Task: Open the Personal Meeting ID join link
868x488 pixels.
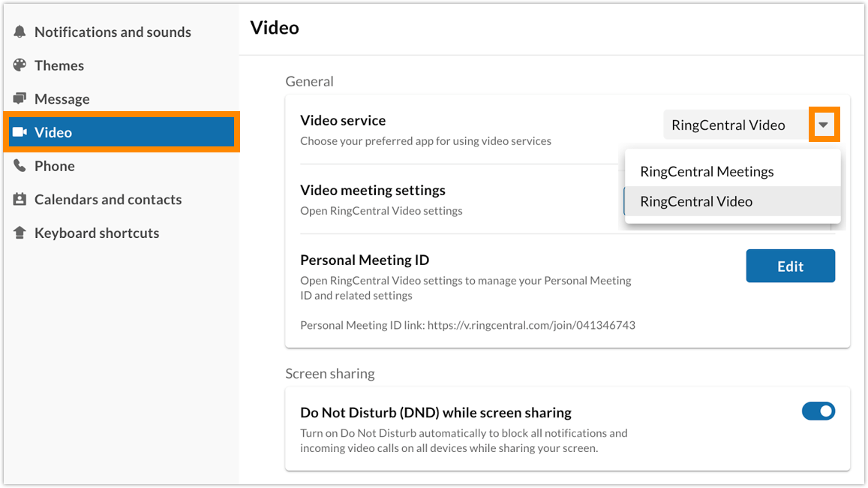Action: [x=531, y=326]
